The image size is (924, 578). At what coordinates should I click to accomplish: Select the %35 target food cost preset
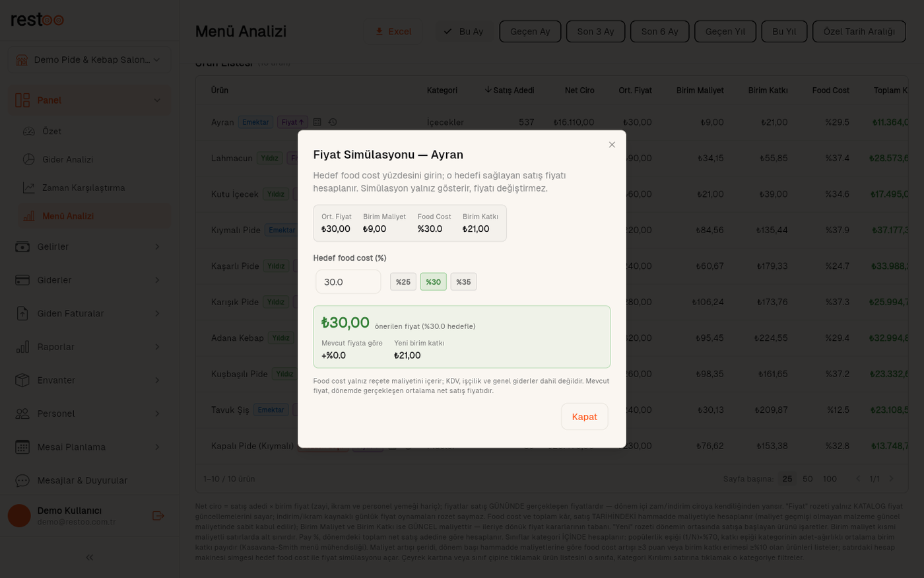point(463,282)
